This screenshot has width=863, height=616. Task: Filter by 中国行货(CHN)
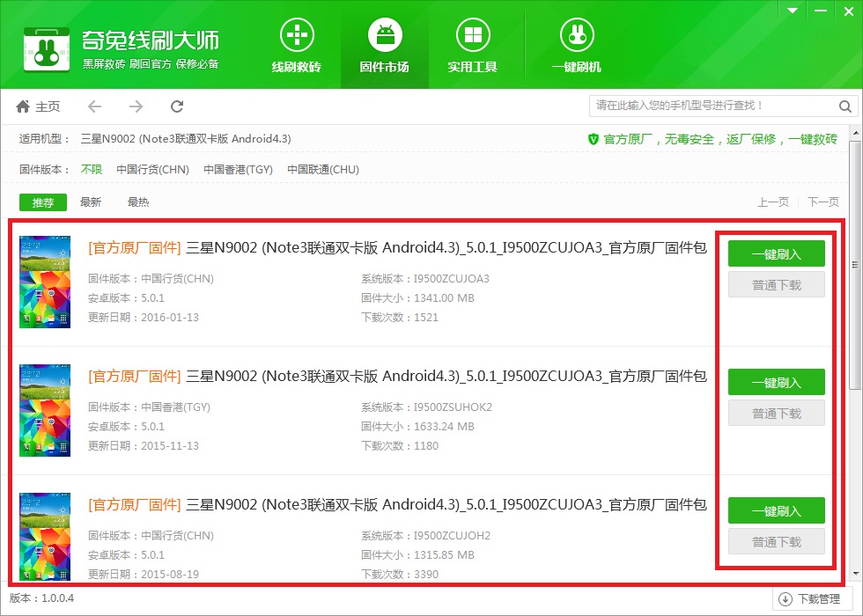(x=152, y=169)
